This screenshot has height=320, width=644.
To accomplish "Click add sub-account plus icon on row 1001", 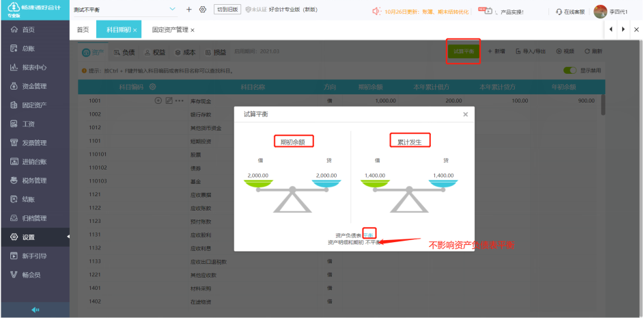I will pos(158,101).
